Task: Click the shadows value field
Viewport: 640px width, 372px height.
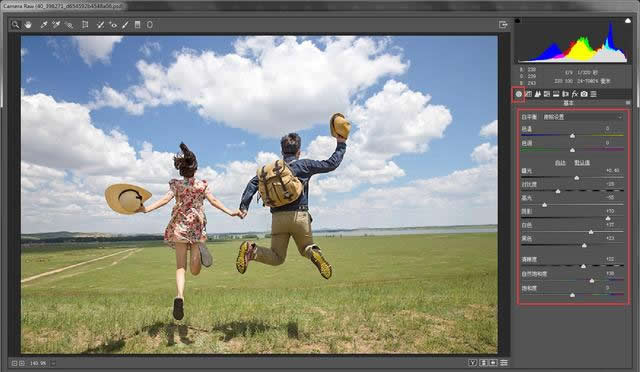Action: point(611,211)
